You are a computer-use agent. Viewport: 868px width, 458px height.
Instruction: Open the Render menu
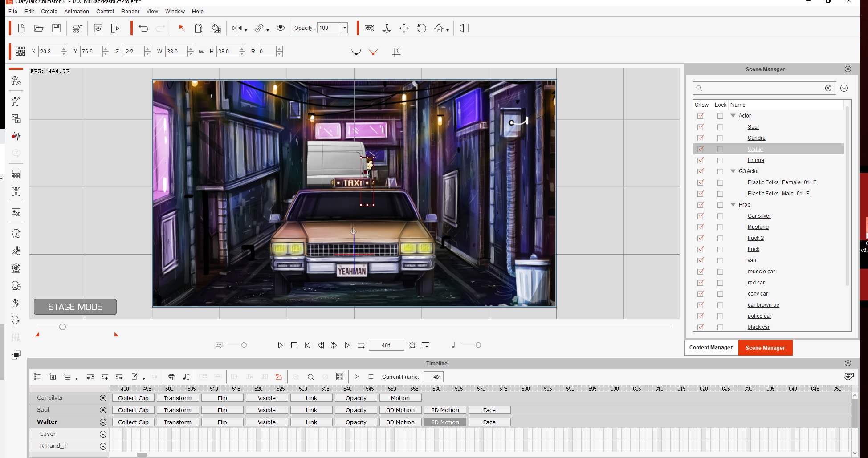[x=130, y=12]
